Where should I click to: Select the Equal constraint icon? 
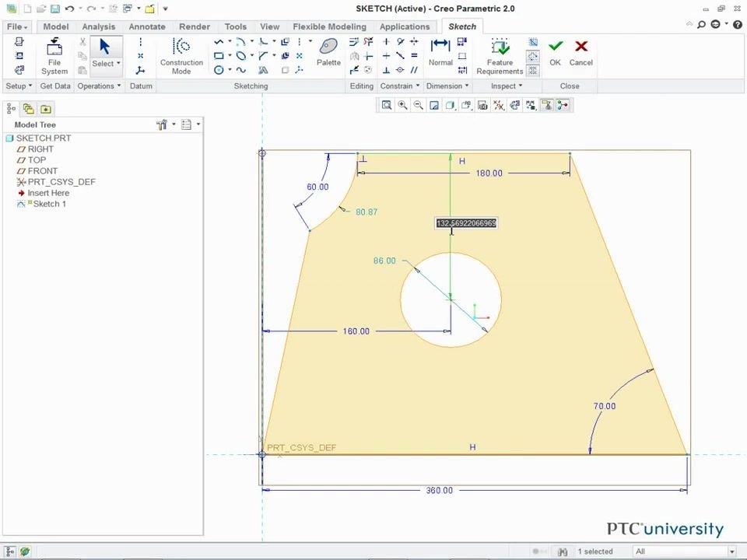414,56
